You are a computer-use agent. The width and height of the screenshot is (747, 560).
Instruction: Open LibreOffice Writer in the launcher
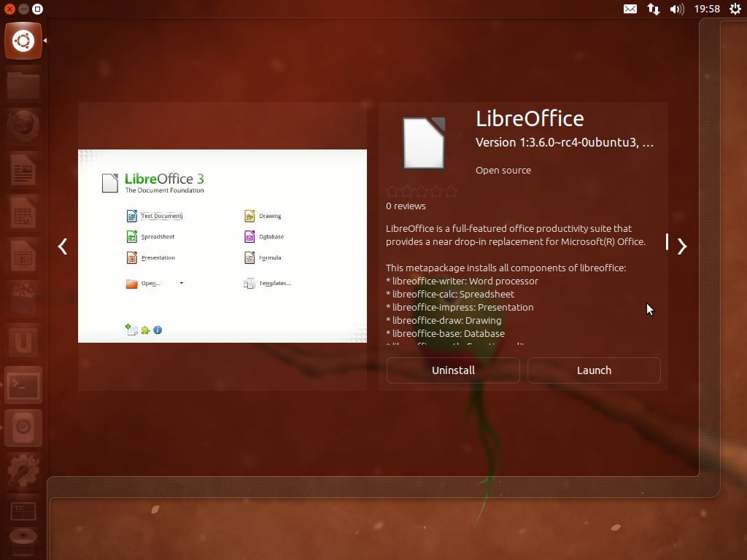click(23, 169)
